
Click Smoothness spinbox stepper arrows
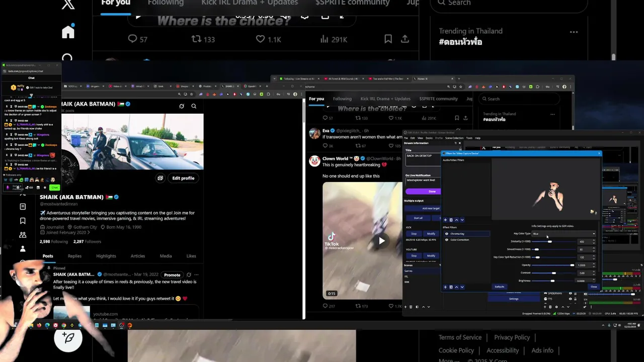pyautogui.click(x=594, y=249)
